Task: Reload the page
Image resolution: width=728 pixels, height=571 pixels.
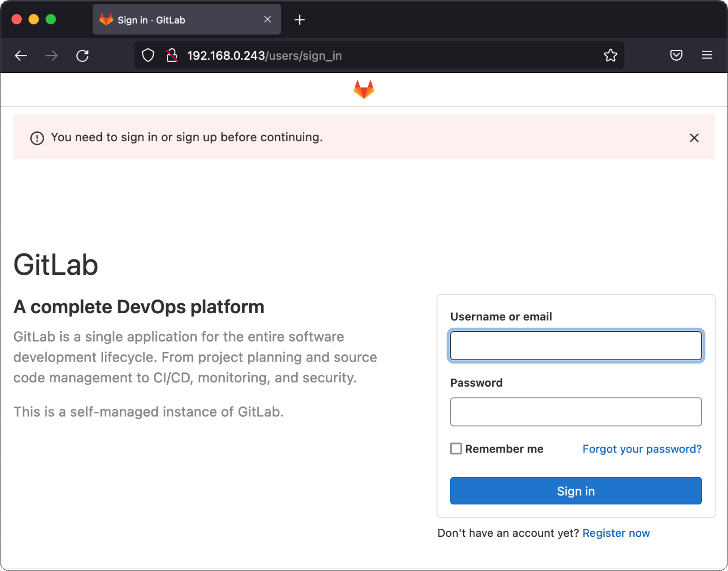Action: 82,55
